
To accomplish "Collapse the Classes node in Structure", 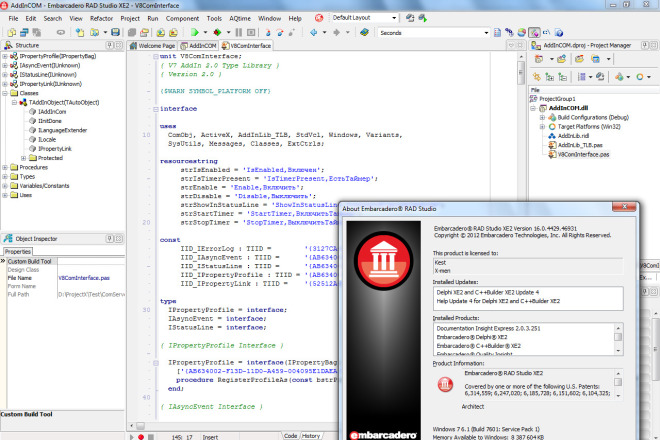I will tap(5, 93).
